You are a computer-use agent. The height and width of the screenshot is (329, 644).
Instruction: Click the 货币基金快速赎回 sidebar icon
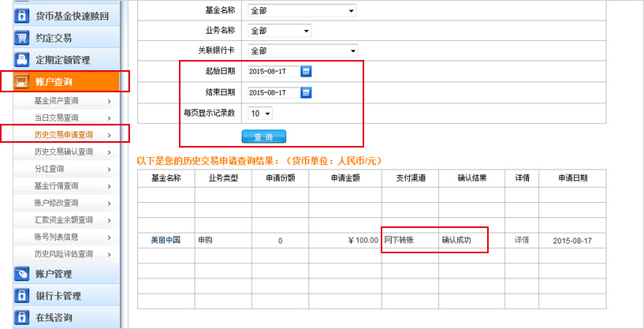click(x=21, y=15)
